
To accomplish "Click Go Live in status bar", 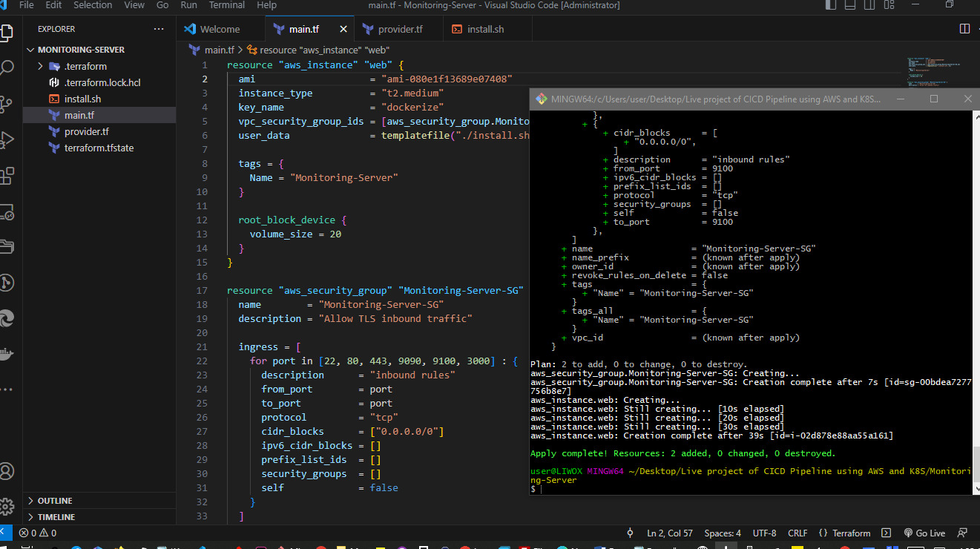I will point(924,533).
